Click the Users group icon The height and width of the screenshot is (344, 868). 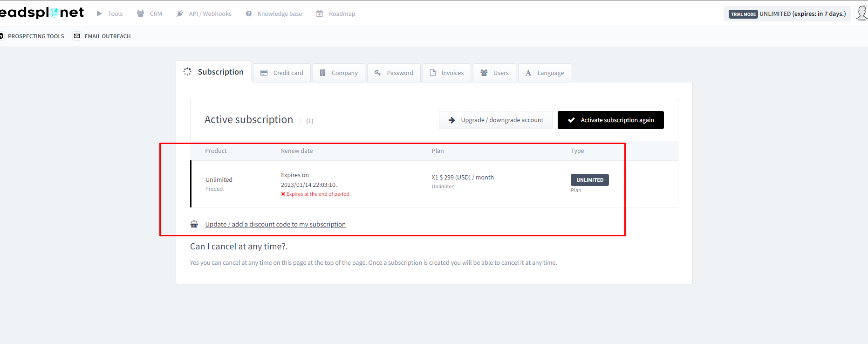click(x=484, y=73)
